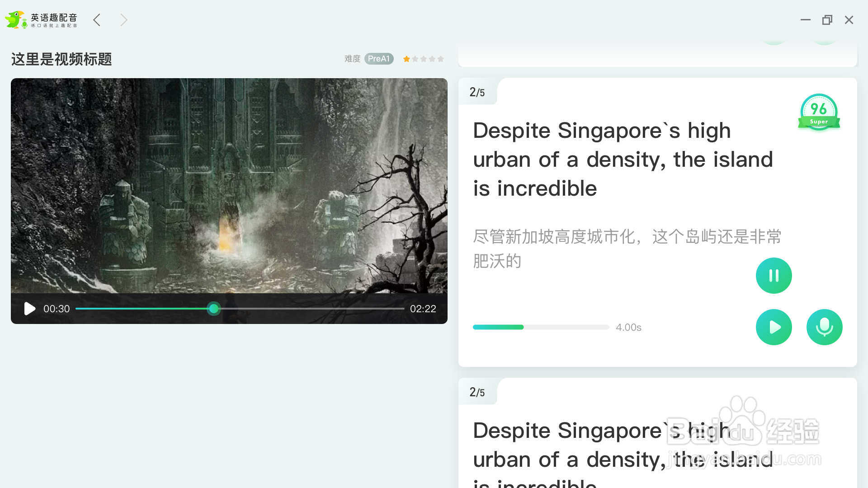Click the 4.00s recording progress bar

541,327
